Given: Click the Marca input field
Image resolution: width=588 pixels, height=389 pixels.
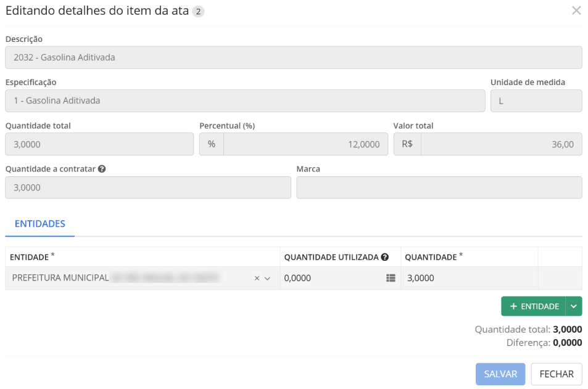Looking at the screenshot, I should pyautogui.click(x=439, y=188).
